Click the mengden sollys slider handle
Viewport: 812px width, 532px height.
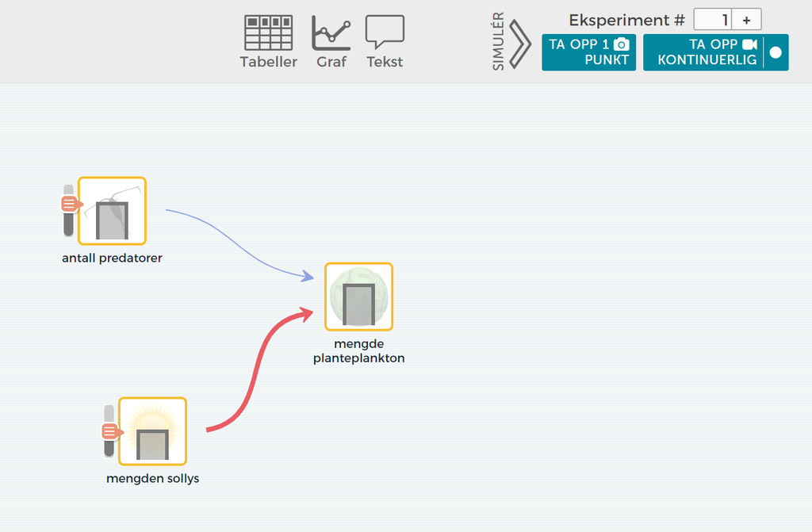110,431
